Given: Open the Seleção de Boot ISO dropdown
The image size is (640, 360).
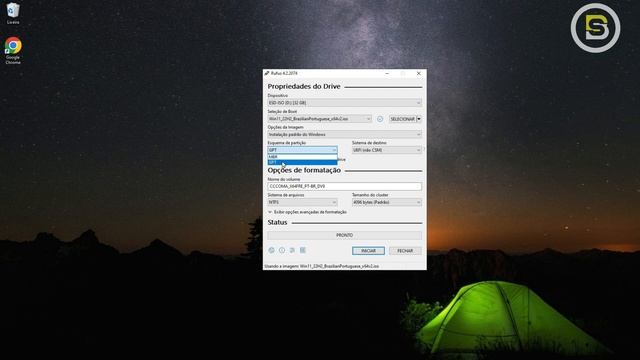Looking at the screenshot, I should (x=319, y=119).
